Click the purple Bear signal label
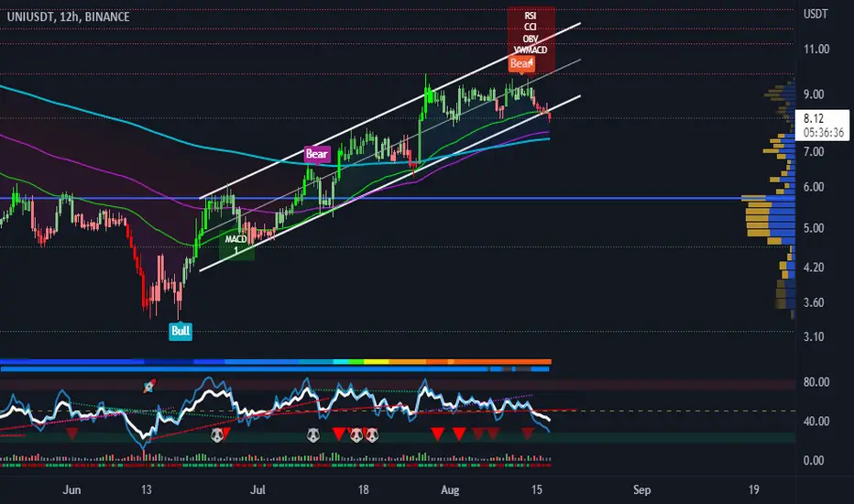The width and height of the screenshot is (854, 504). (316, 154)
